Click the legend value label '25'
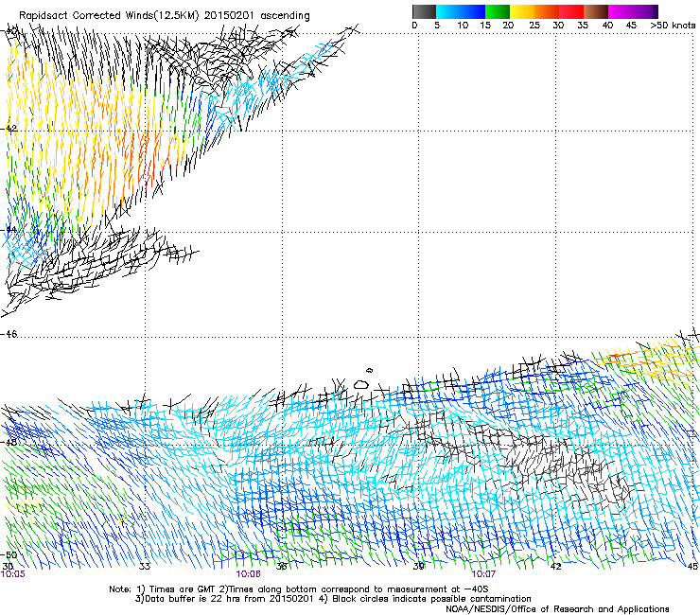 [534, 26]
